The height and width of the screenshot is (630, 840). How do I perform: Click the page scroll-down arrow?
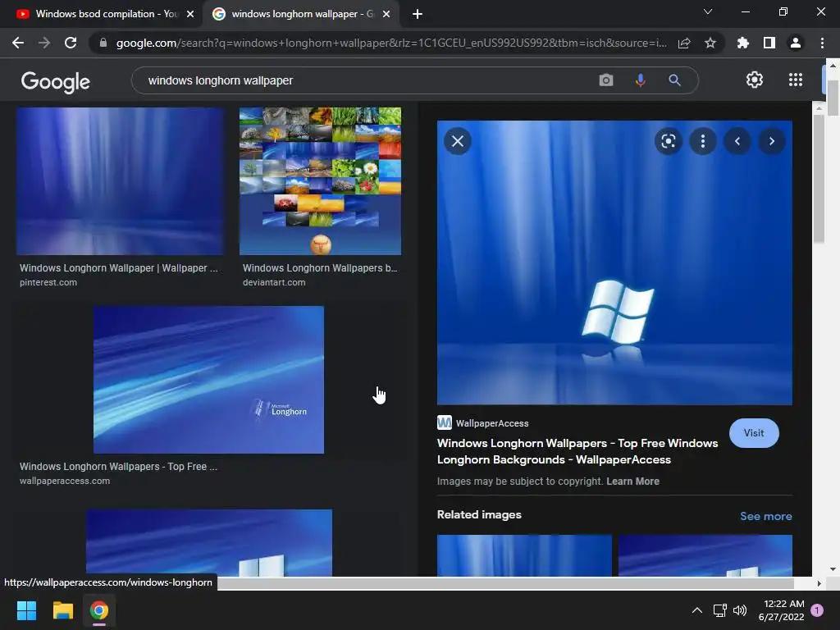tap(833, 569)
